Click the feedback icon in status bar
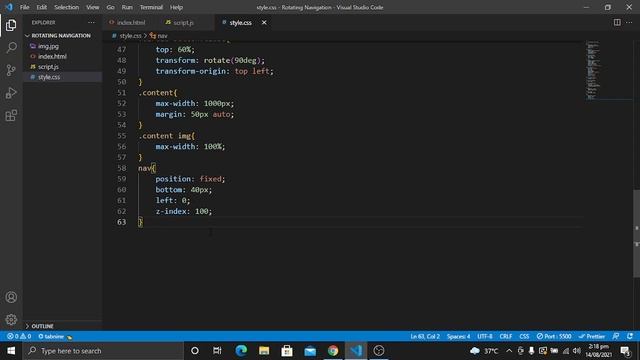This screenshot has height=360, width=640. (616, 336)
